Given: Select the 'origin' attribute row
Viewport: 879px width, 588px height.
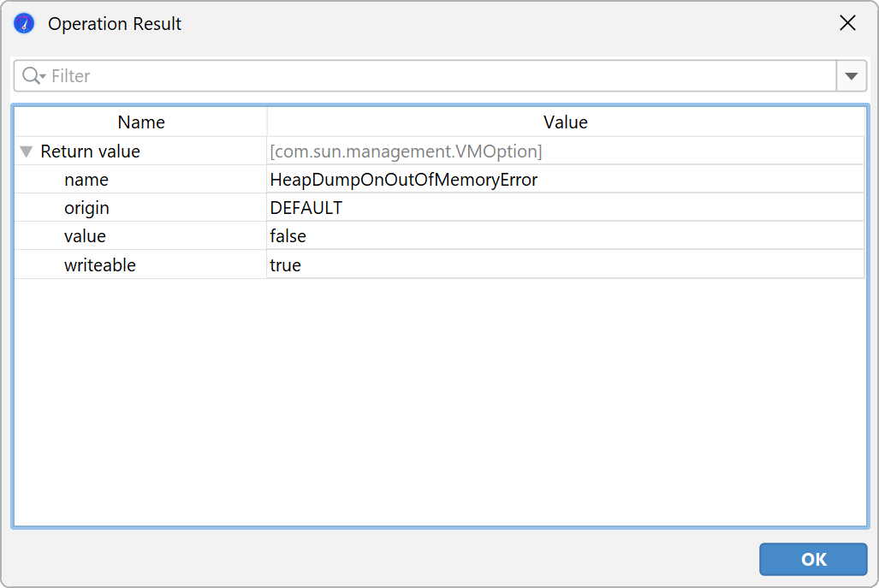Looking at the screenshot, I should click(86, 208).
